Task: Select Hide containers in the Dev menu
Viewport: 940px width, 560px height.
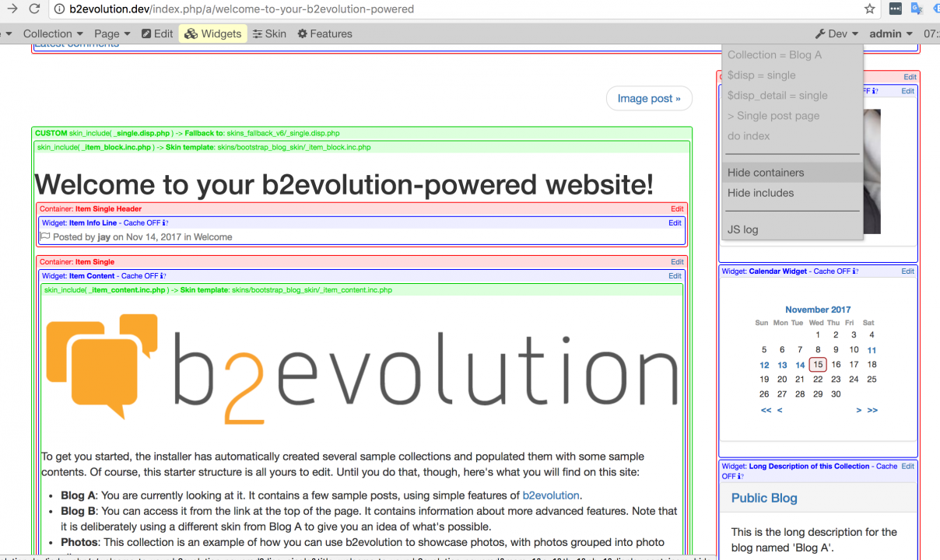Action: click(x=793, y=173)
